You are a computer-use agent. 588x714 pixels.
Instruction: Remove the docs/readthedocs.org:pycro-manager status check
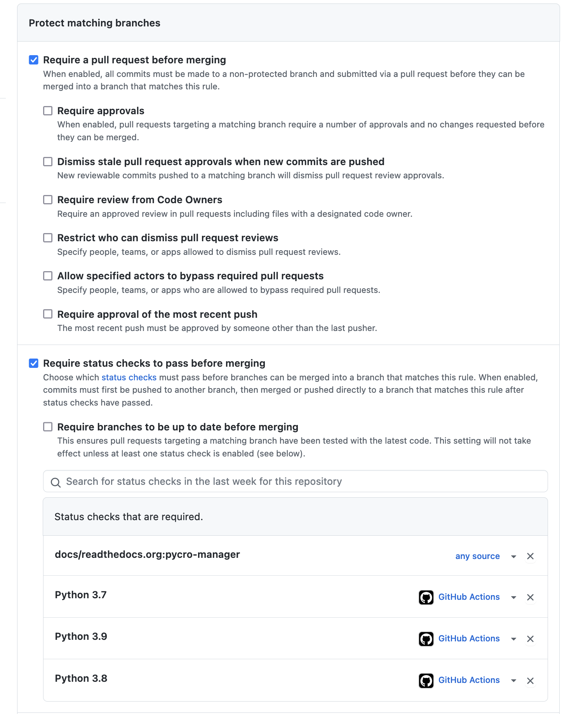coord(530,556)
